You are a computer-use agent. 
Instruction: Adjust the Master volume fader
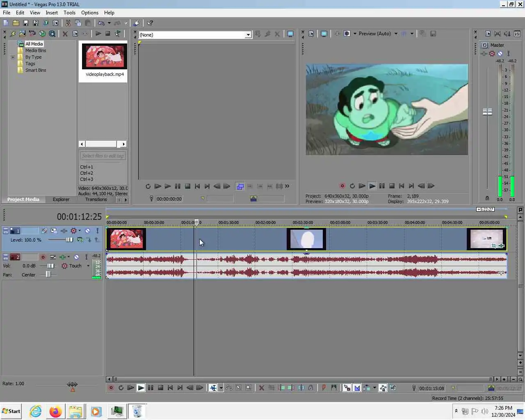(487, 112)
